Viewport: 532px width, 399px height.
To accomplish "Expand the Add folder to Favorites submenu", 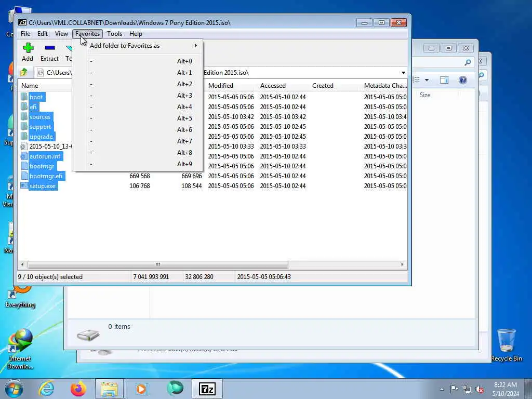I will pyautogui.click(x=137, y=46).
